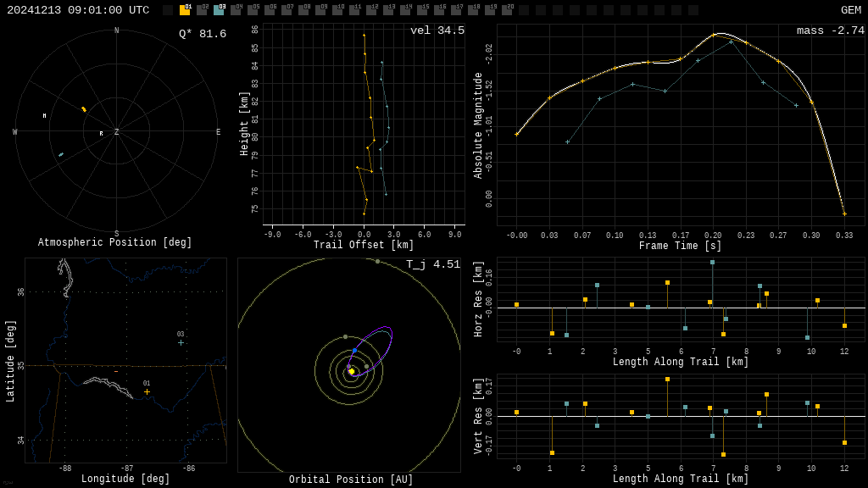
Task: Click the M marker on the sky plot
Action: pyautogui.click(x=44, y=116)
